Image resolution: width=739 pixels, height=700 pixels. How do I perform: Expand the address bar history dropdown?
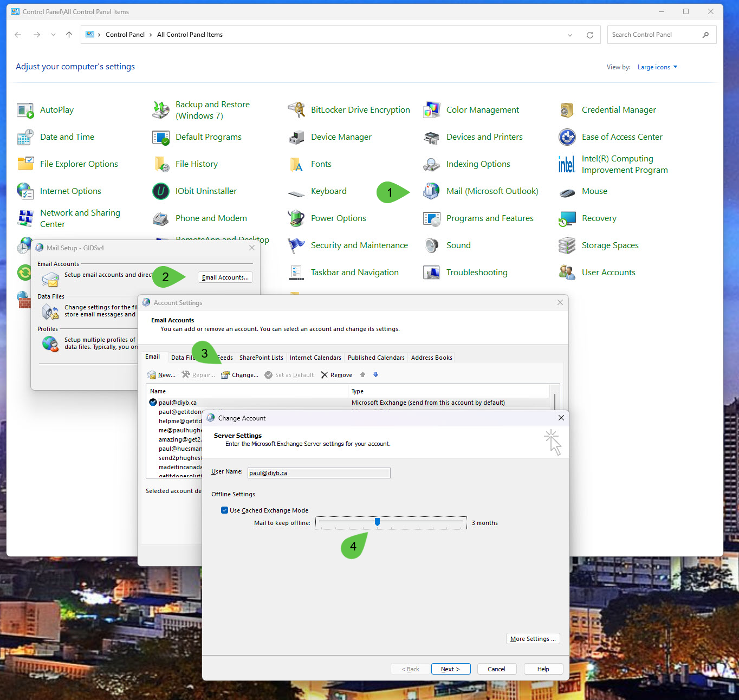click(570, 35)
